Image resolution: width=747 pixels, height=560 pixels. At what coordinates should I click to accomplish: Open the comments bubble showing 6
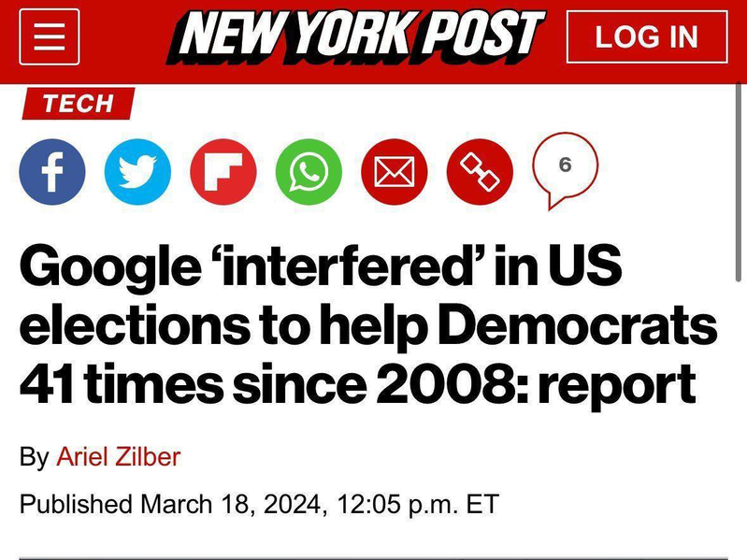coord(565,169)
